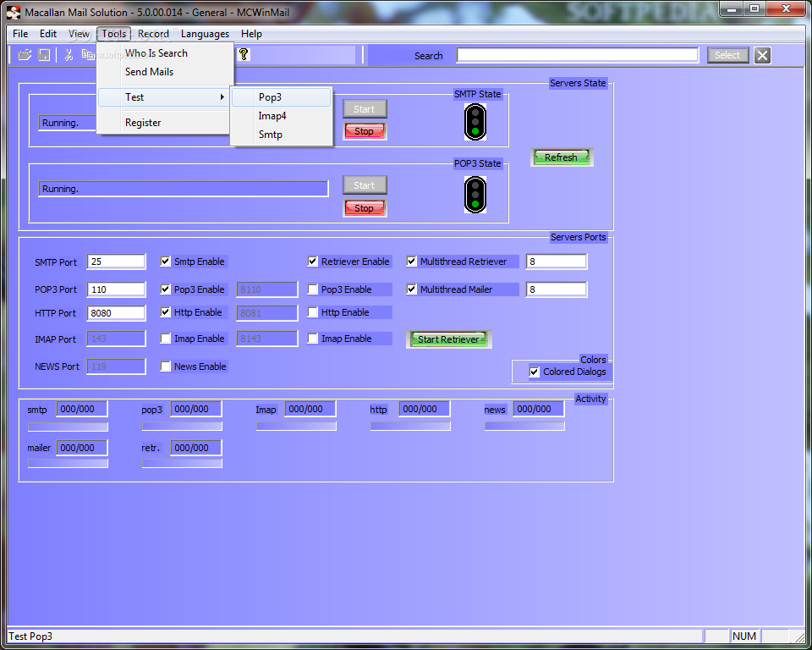812x650 pixels.
Task: Click the HTTP Port field
Action: pos(117,312)
